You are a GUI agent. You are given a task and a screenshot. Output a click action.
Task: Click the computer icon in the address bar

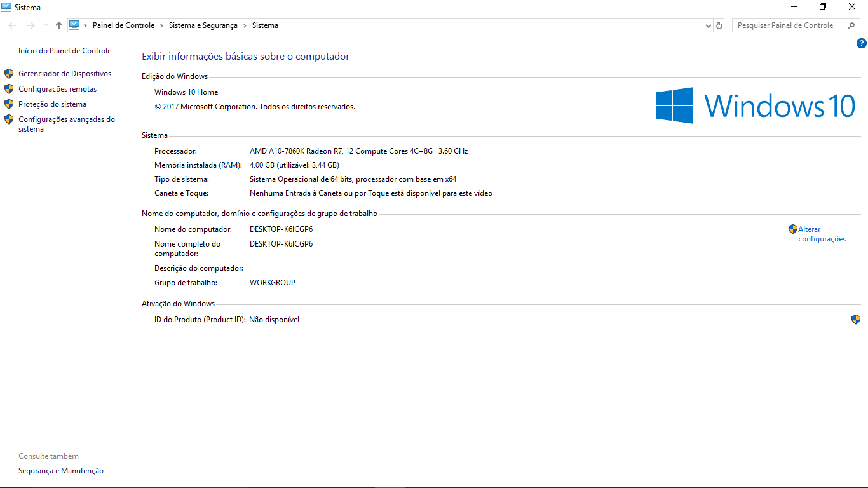click(74, 25)
